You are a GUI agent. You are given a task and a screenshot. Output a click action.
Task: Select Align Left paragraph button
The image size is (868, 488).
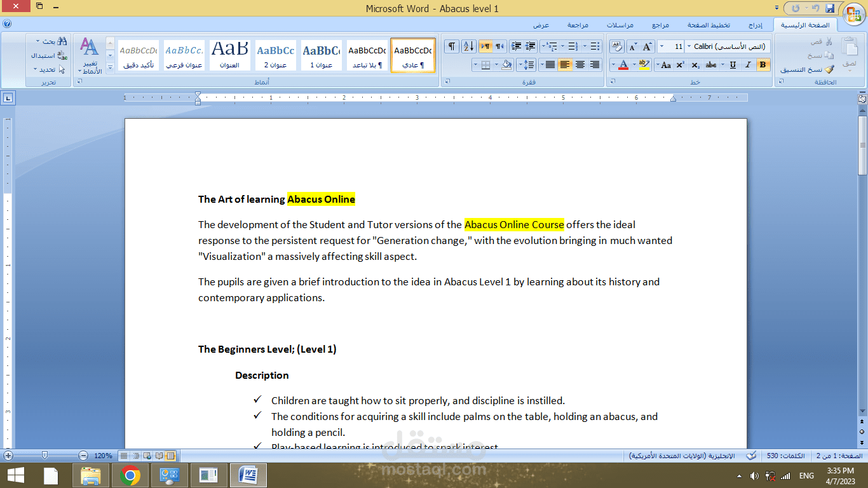(x=565, y=65)
